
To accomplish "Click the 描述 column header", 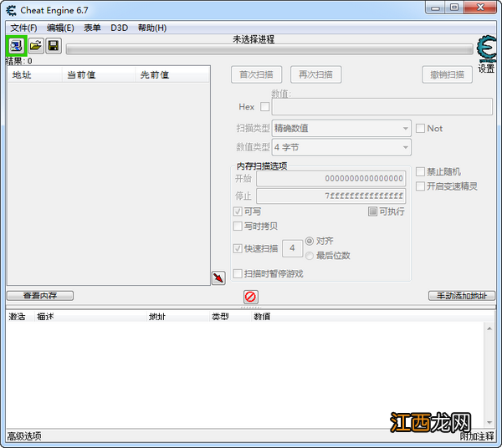I will (x=90, y=317).
